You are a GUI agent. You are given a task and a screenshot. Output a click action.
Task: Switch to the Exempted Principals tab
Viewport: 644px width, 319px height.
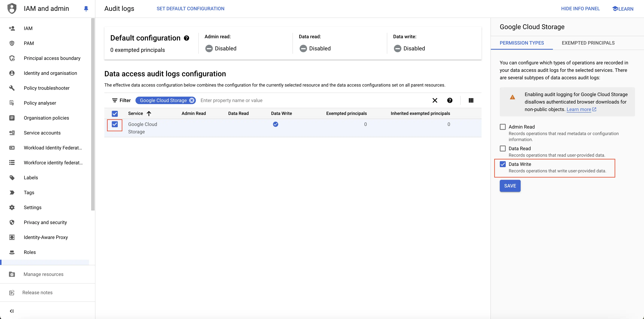[588, 43]
